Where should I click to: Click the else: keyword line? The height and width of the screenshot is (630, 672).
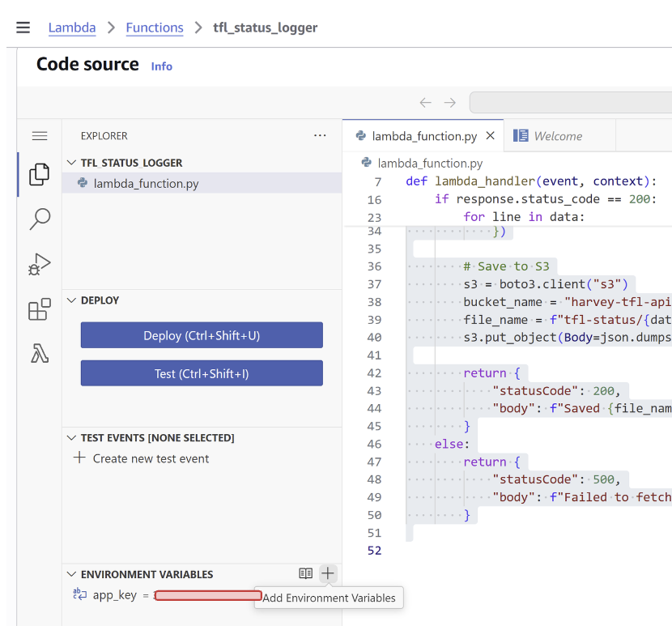coord(452,444)
